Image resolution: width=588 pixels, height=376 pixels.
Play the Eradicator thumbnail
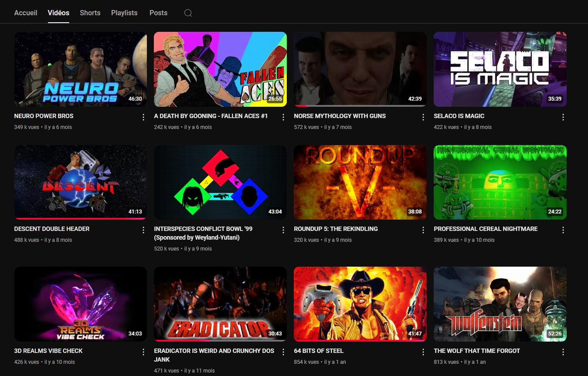point(221,304)
